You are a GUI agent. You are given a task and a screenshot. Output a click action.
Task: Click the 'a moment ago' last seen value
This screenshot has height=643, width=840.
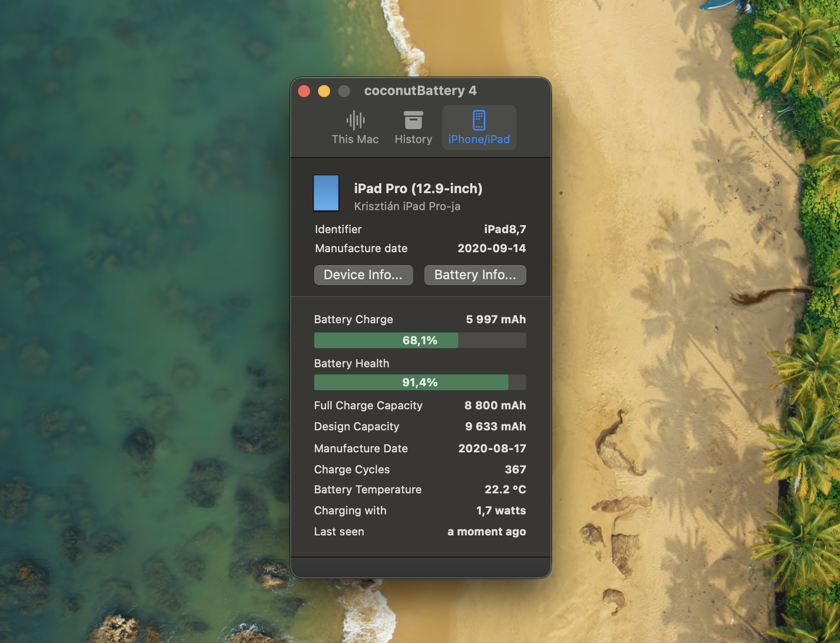487,532
